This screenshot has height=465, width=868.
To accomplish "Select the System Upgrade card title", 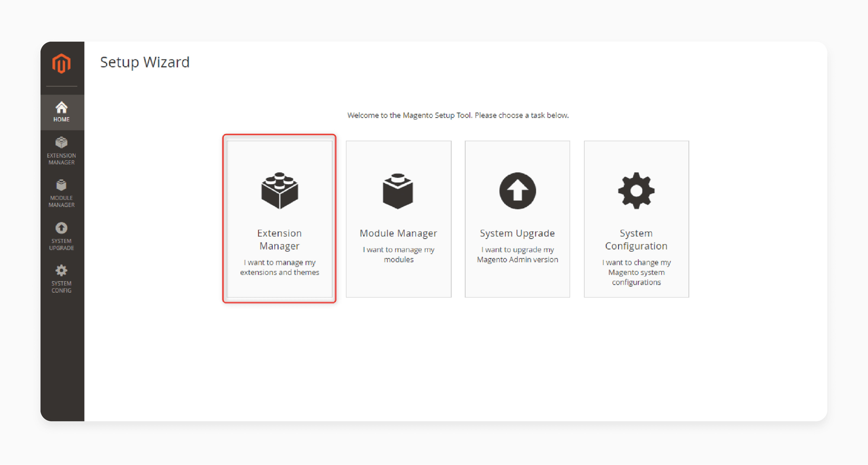I will point(517,233).
